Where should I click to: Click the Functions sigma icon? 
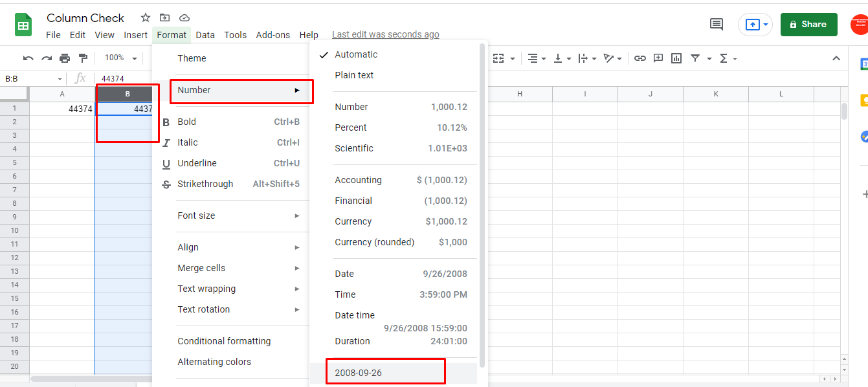coord(724,58)
